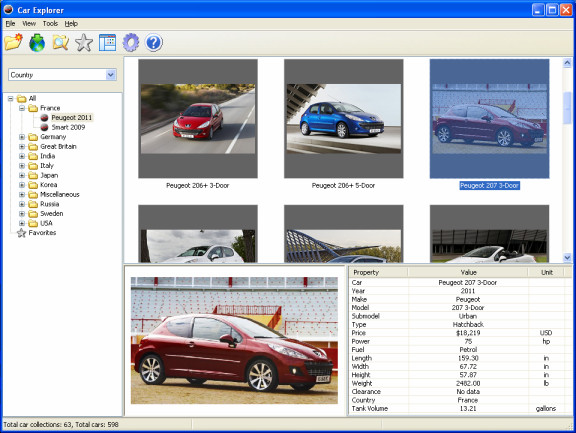Click the globe download toolbar icon
Viewport: 576px width, 433px height.
point(37,42)
